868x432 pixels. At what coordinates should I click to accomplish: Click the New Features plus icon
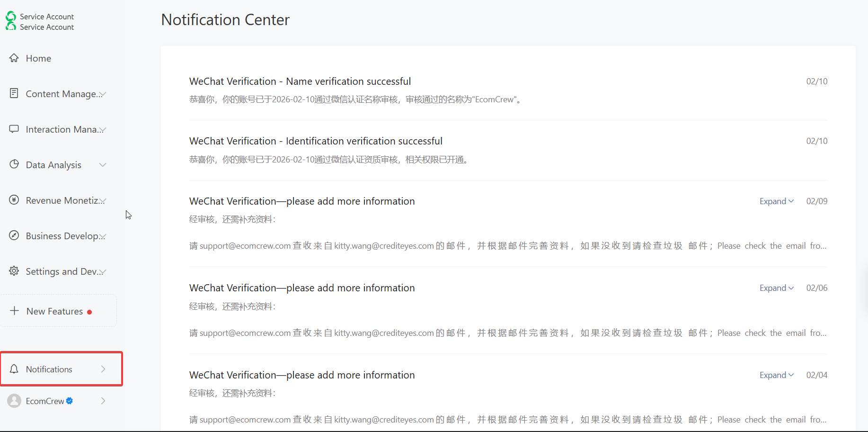15,311
